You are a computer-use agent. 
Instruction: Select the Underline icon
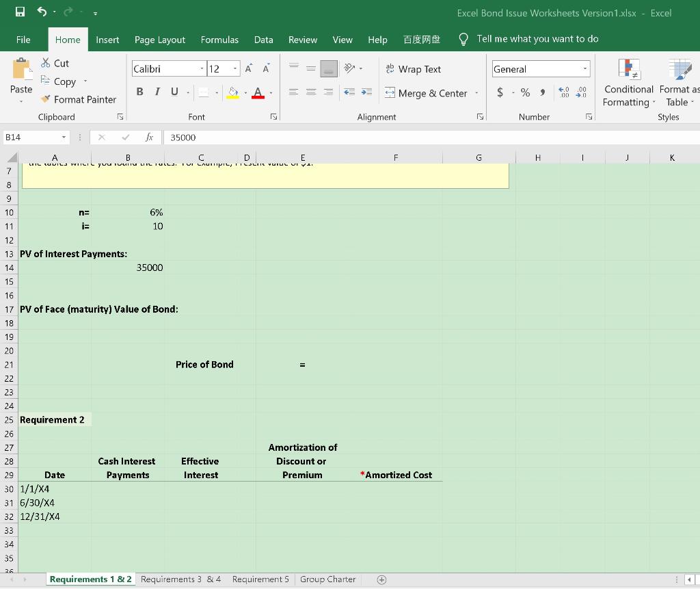click(x=174, y=92)
